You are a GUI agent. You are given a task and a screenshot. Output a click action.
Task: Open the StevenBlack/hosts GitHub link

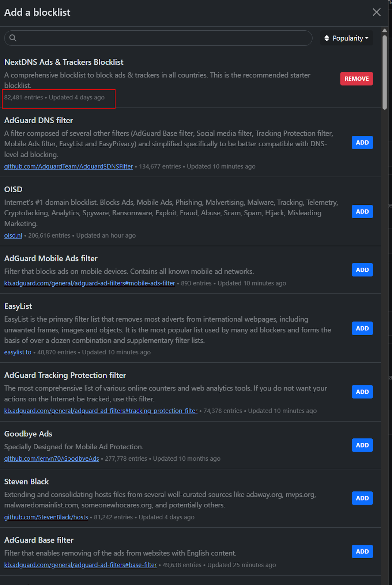coord(46,517)
